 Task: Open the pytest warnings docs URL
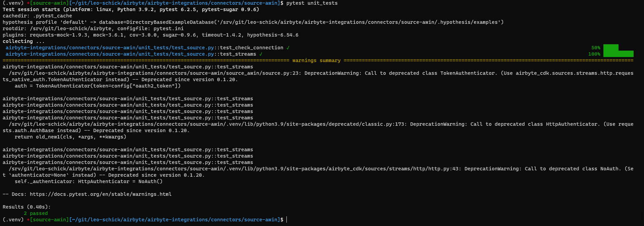tap(101, 194)
